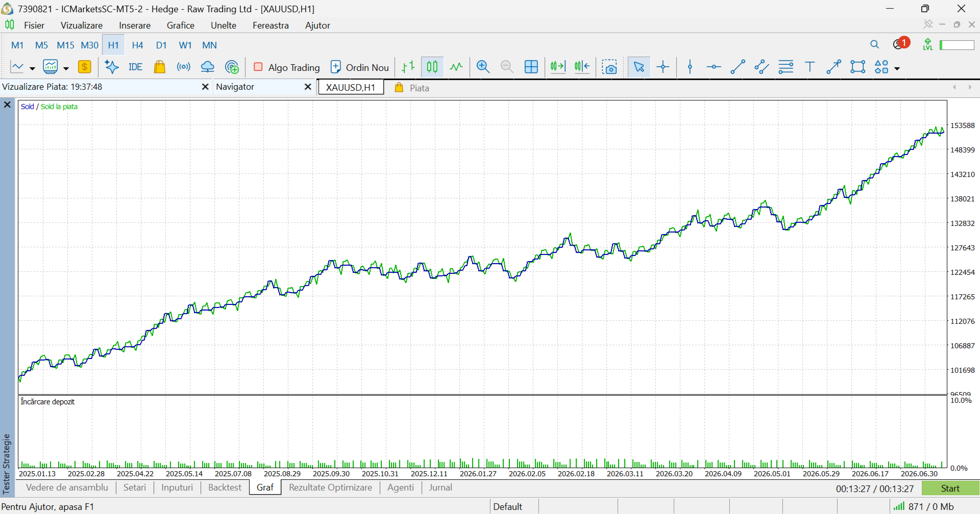Toggle chart auto scroll to end

558,67
